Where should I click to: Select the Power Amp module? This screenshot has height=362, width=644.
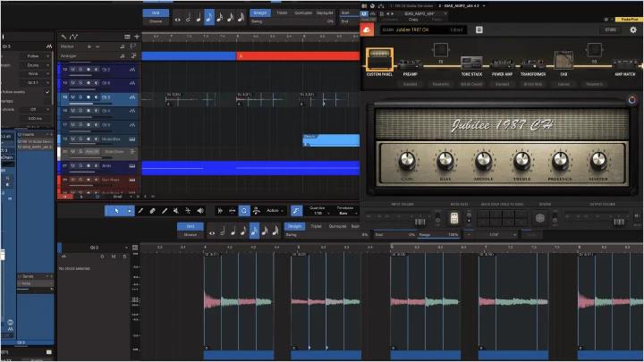[502, 68]
